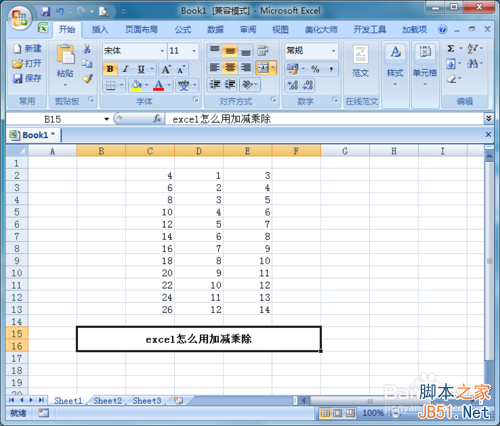The width and height of the screenshot is (500, 426).
Task: Click the Cut scissors icon
Action: tap(87, 49)
